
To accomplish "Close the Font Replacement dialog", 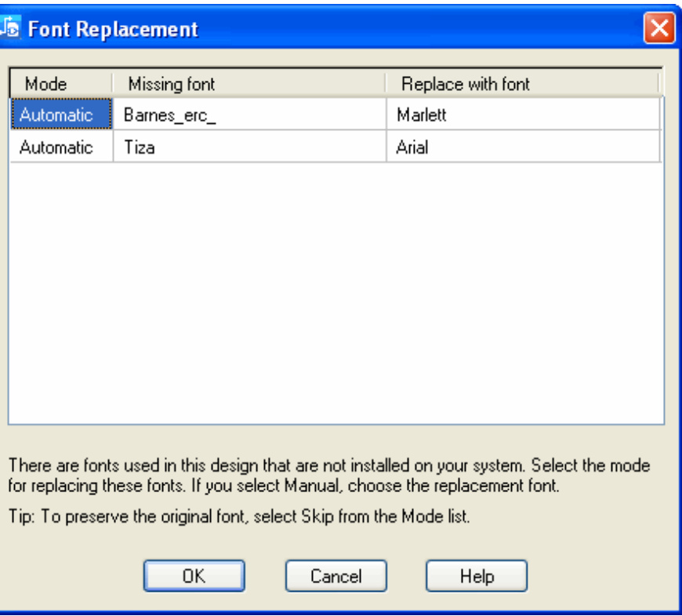I will [660, 31].
